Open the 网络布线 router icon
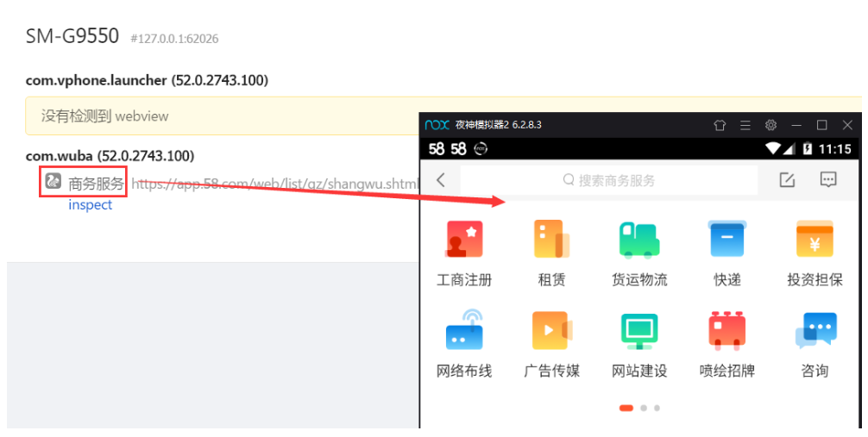Viewport: 868px width, 437px height. (x=464, y=329)
